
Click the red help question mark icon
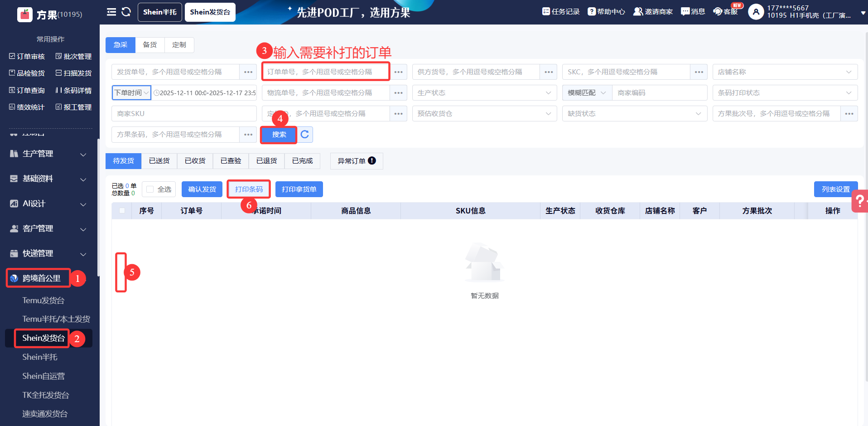(860, 201)
